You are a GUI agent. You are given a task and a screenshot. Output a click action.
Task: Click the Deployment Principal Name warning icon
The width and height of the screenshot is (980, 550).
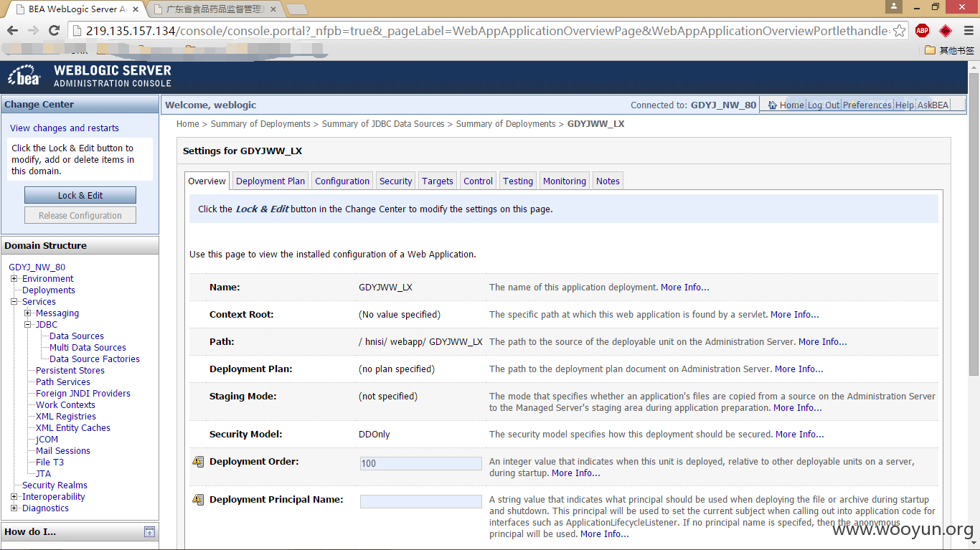click(198, 500)
